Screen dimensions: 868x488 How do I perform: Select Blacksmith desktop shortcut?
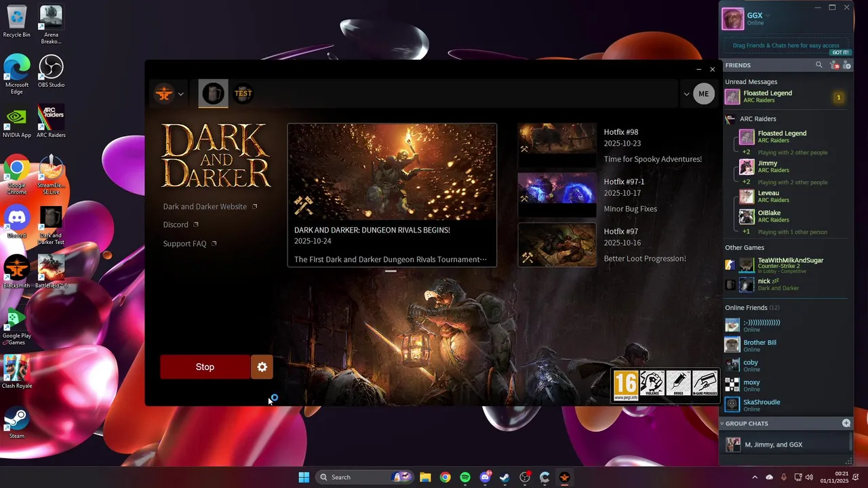[x=16, y=272]
